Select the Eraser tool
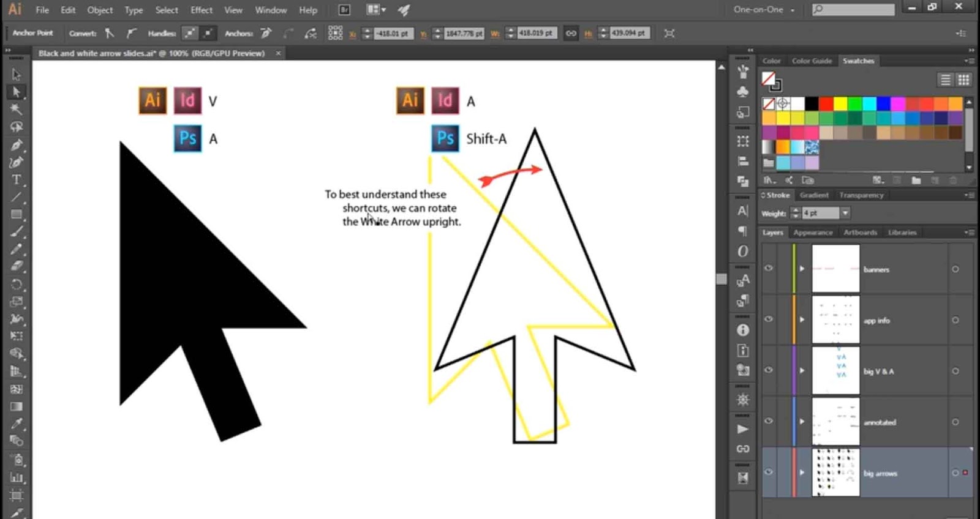This screenshot has height=519, width=980. click(x=17, y=266)
